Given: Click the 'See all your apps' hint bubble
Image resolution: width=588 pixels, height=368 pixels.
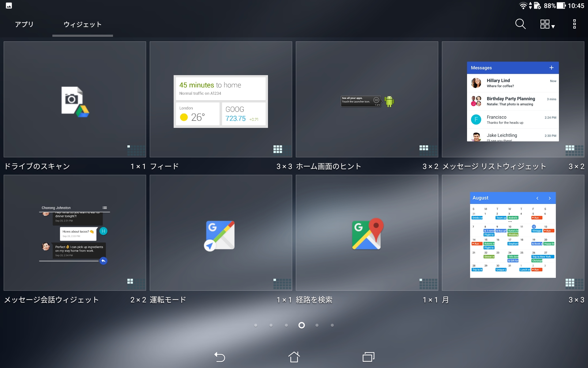Looking at the screenshot, I should (361, 101).
